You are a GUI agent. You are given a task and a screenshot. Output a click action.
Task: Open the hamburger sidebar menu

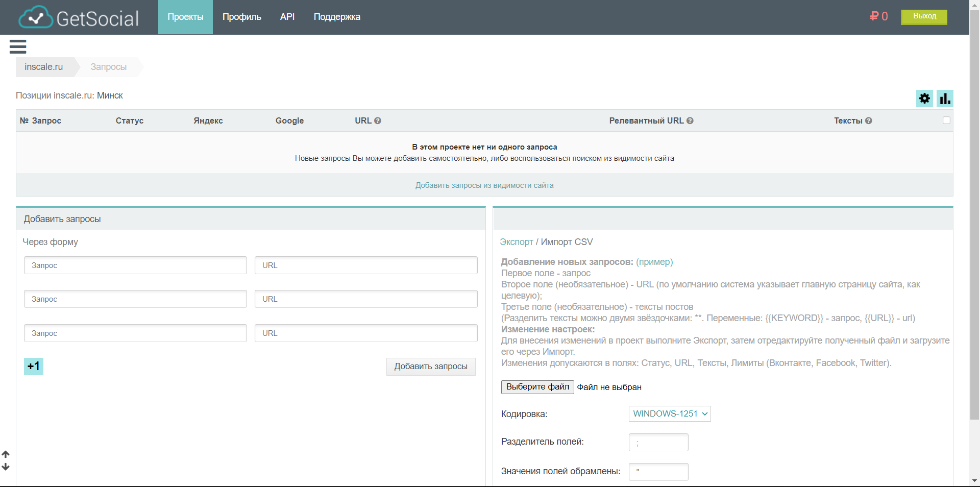click(x=18, y=46)
